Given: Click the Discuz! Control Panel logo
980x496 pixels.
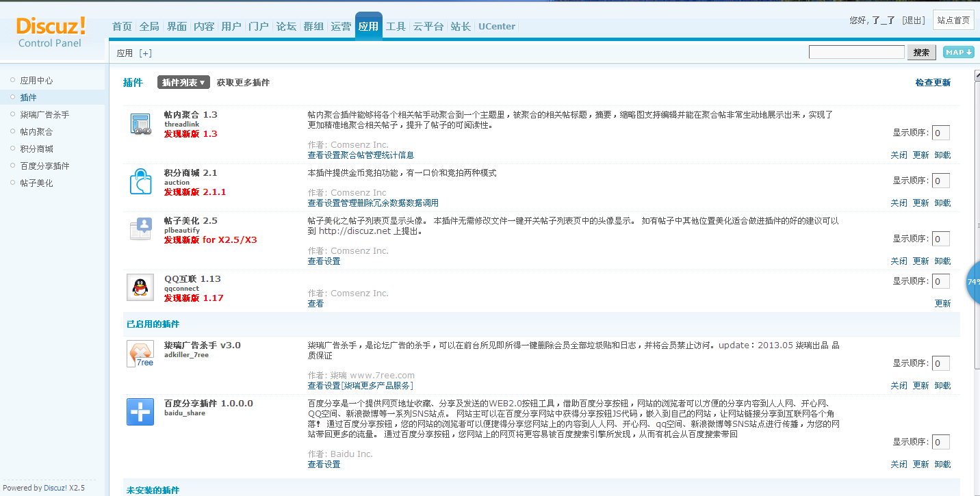Looking at the screenshot, I should (x=51, y=31).
